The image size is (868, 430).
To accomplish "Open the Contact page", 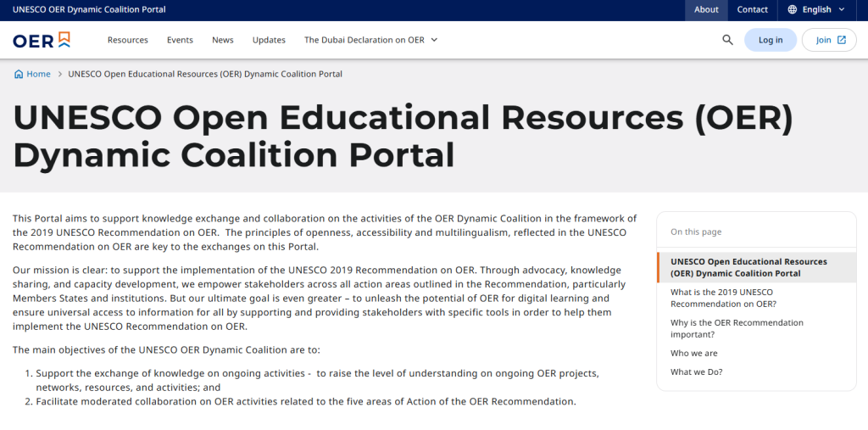I will (753, 9).
